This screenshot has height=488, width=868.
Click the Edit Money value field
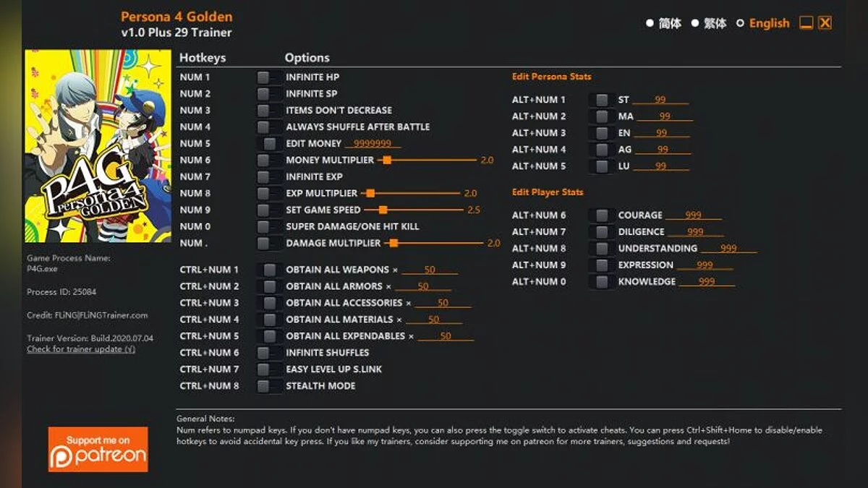point(373,143)
